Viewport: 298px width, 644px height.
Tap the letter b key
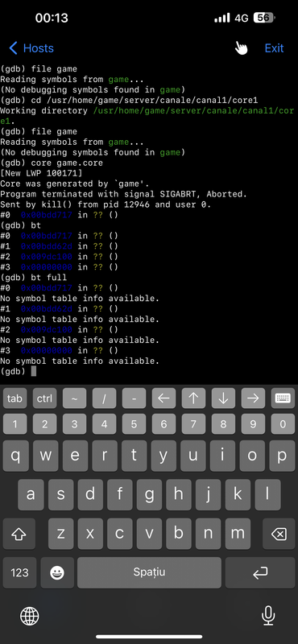(178, 534)
